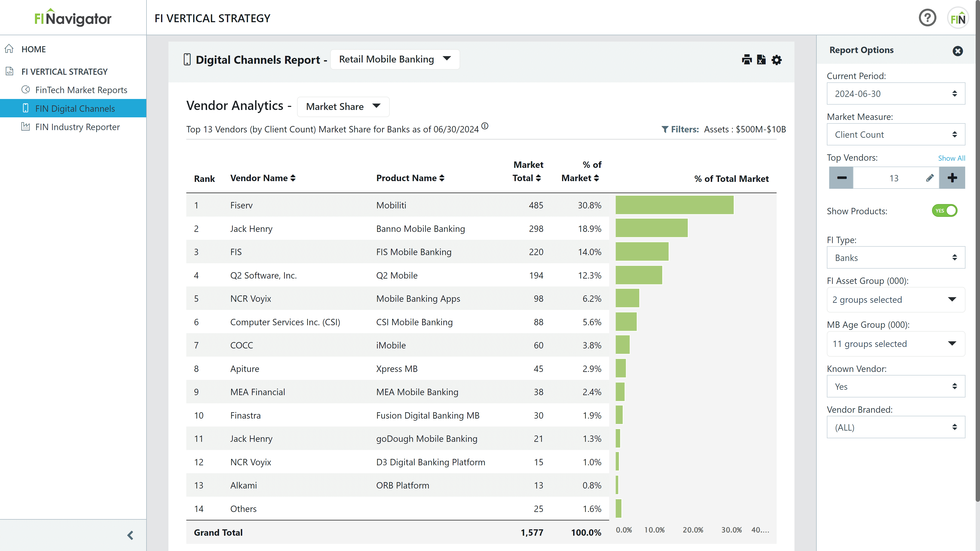Go to HOME in sidebar
The height and width of the screenshot is (551, 980).
click(x=33, y=49)
